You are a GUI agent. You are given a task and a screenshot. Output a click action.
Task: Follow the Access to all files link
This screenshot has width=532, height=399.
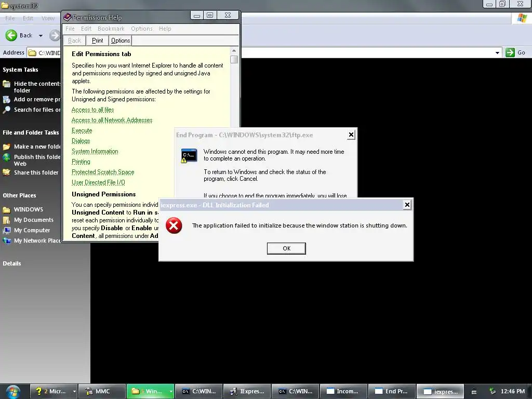tap(92, 110)
